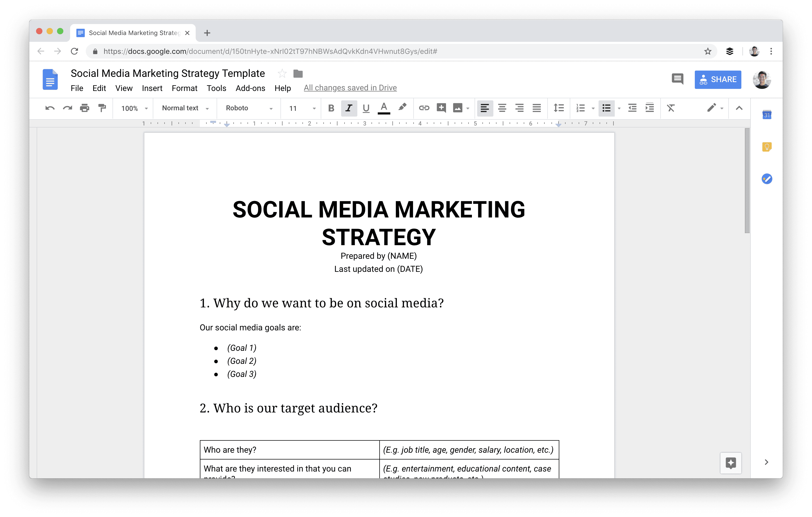Select the Social Media Marketing browser tab
This screenshot has width=812, height=517.
(133, 33)
